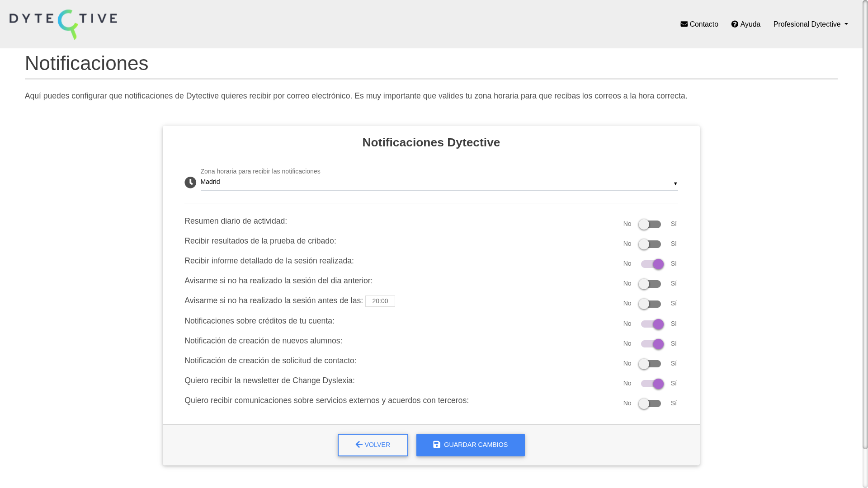Enable the daily activity summary toggle
This screenshot has width=868, height=488.
[650, 224]
